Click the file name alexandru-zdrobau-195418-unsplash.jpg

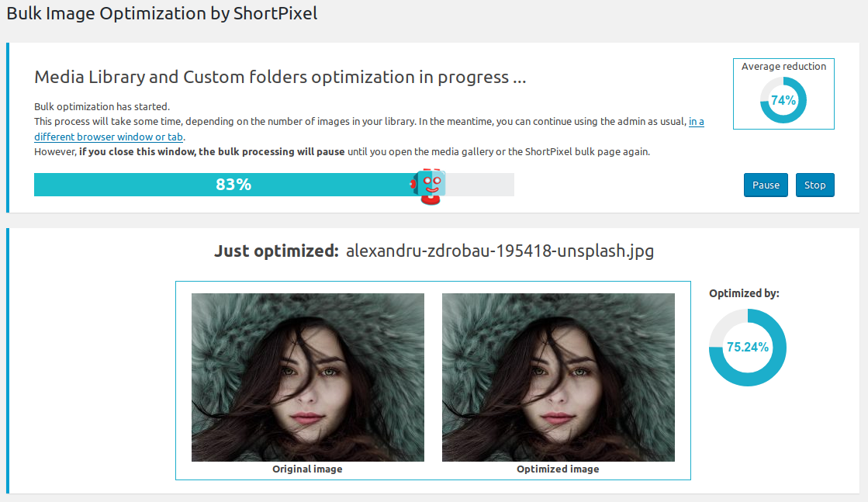(500, 251)
